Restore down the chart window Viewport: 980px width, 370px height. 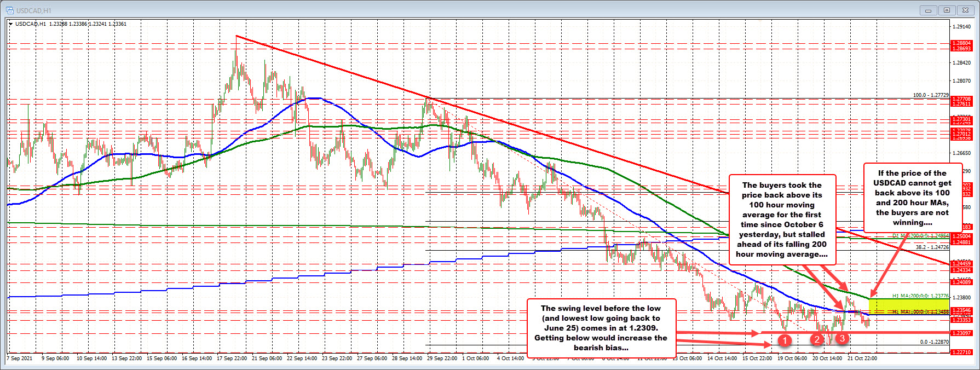[x=947, y=10]
